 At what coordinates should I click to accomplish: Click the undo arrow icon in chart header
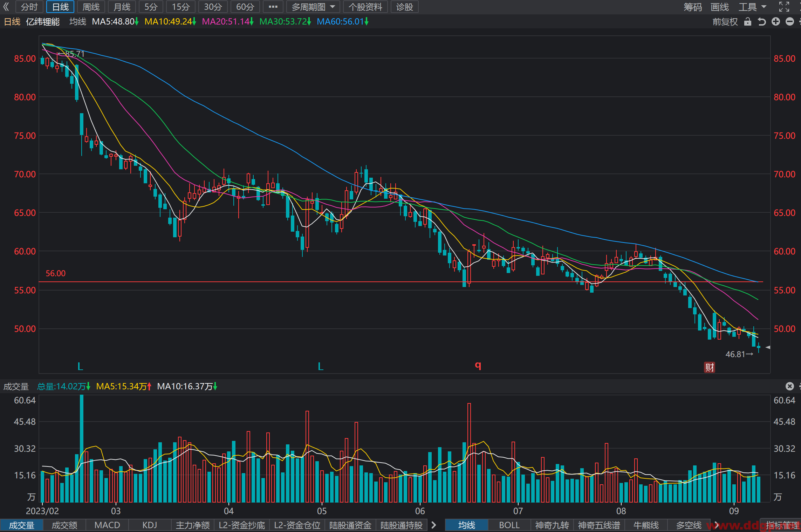pos(762,22)
